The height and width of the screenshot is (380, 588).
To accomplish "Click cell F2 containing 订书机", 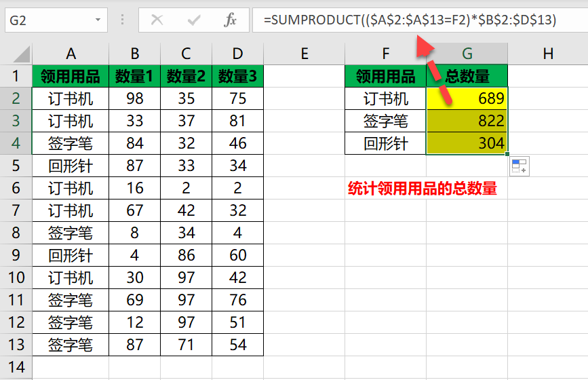I will tap(385, 98).
